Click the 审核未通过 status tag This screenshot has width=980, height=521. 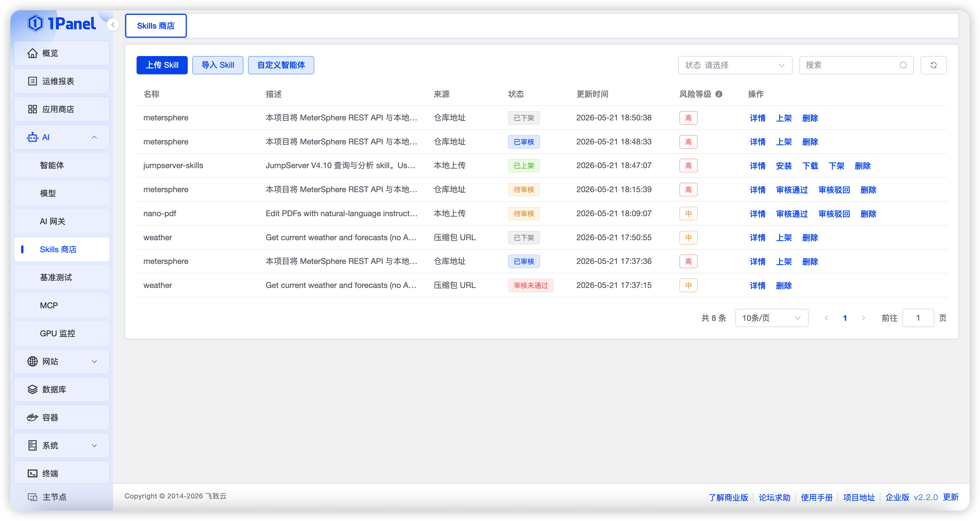click(530, 286)
